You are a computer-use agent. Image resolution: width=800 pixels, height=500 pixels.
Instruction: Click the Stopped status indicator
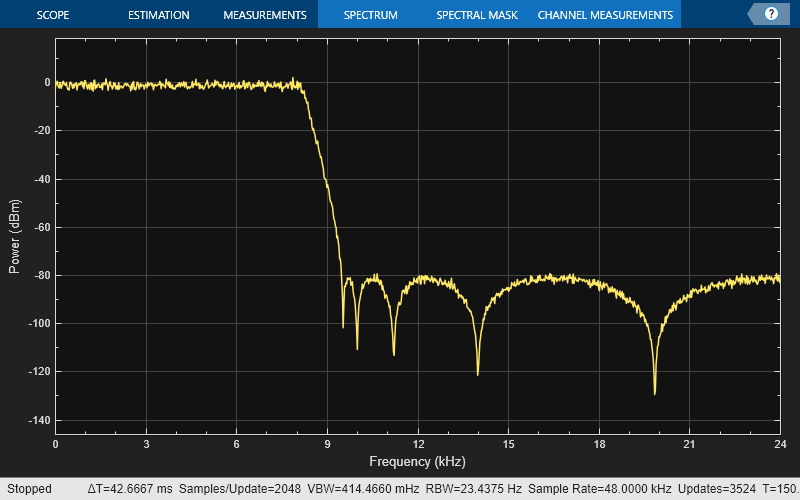click(29, 489)
